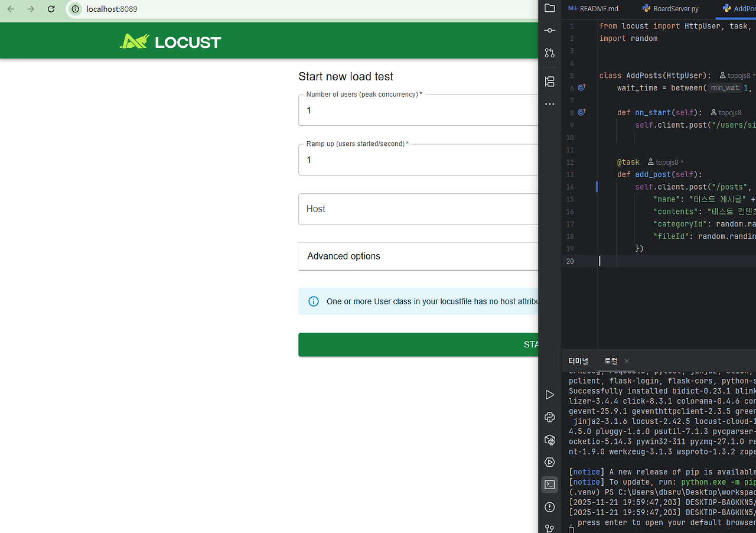Select the Terminal tool window icon
Viewport: 756px width, 533px height.
549,485
